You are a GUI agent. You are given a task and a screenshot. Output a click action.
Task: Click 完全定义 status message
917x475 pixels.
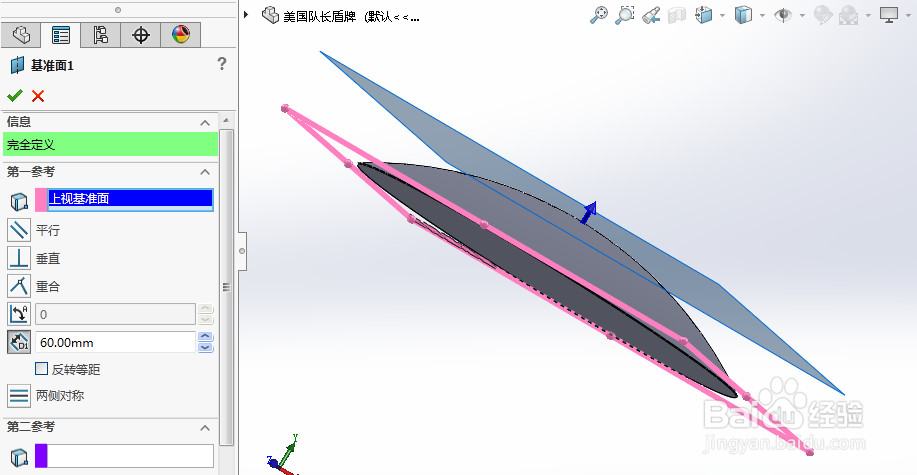(x=110, y=144)
